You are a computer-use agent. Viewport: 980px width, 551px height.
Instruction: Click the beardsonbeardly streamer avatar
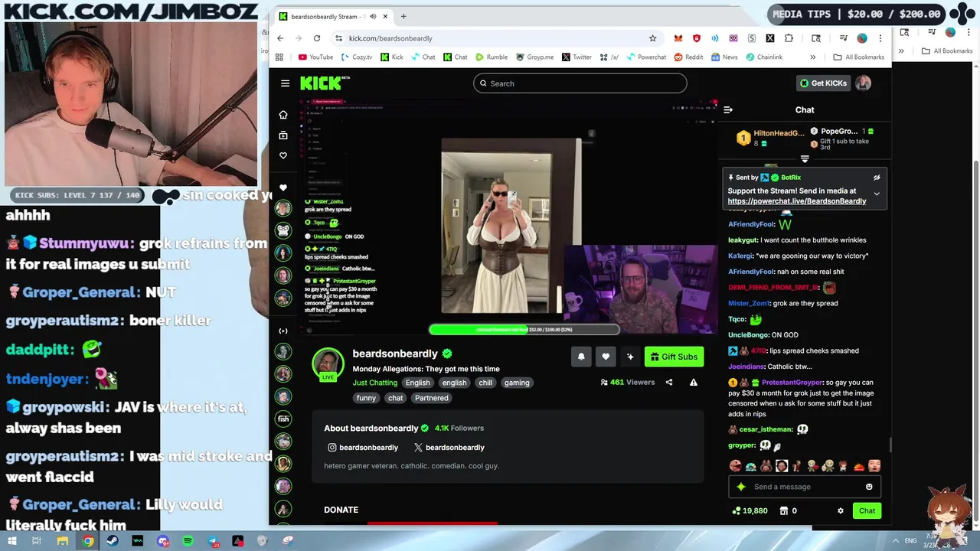pos(328,363)
